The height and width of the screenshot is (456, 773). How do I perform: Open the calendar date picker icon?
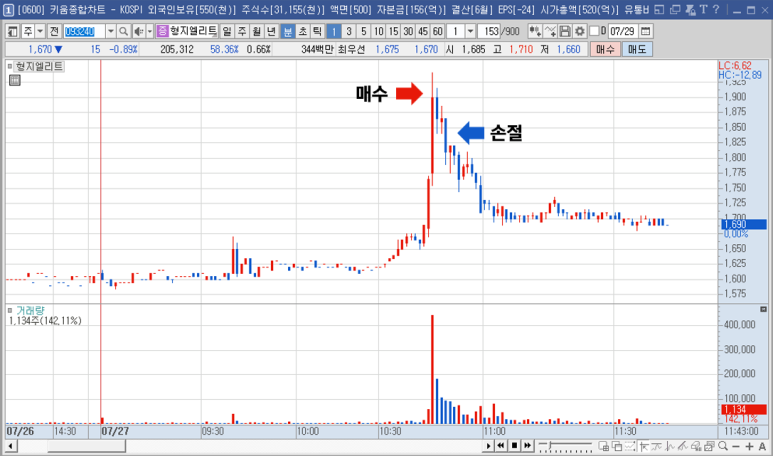pyautogui.click(x=645, y=32)
